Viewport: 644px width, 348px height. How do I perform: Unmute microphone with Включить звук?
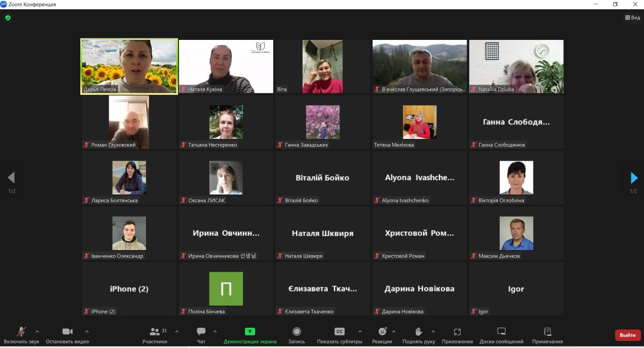21,334
